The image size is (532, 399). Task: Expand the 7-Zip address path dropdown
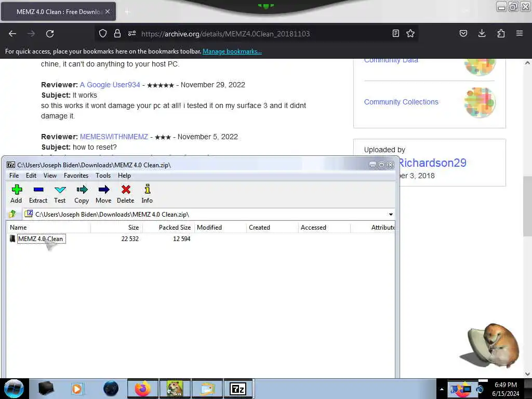point(391,215)
